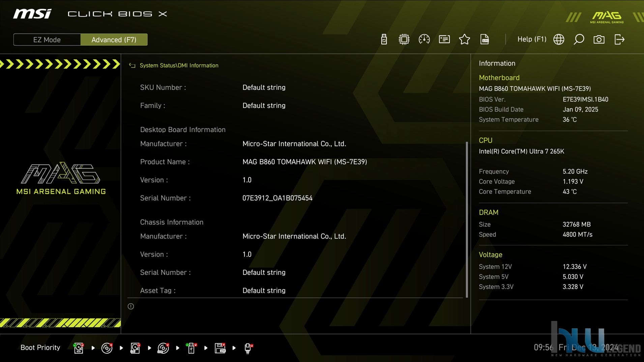644x362 pixels.
Task: Click CPU Frequency 5.20 GHz value
Action: [575, 172]
